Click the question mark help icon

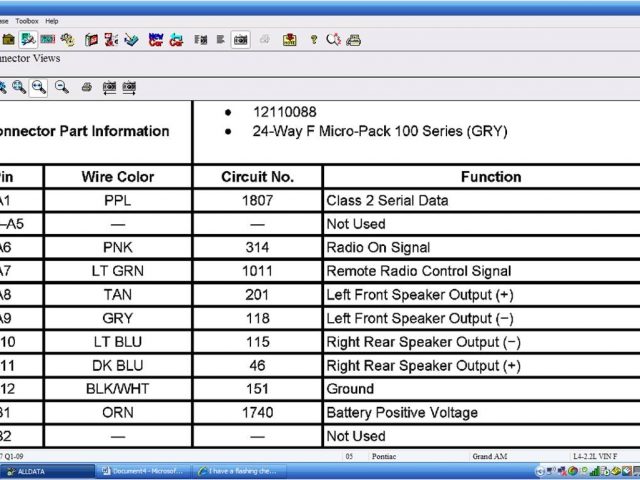[314, 40]
